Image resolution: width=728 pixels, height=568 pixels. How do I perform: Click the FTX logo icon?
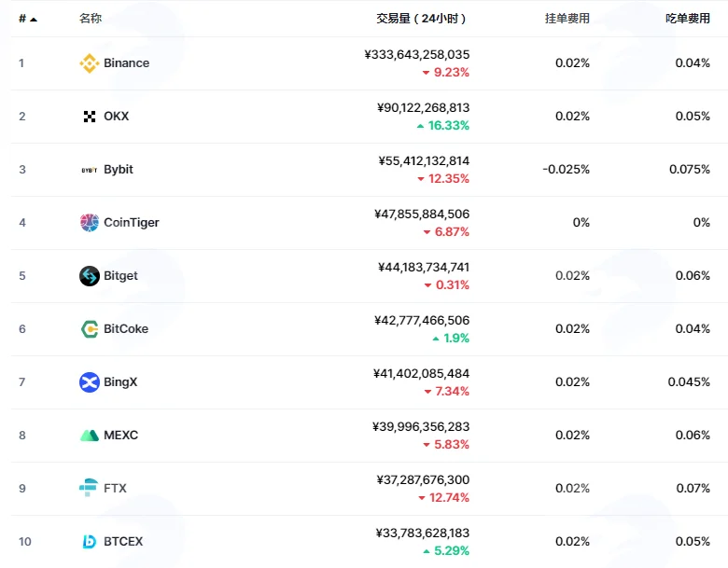89,488
